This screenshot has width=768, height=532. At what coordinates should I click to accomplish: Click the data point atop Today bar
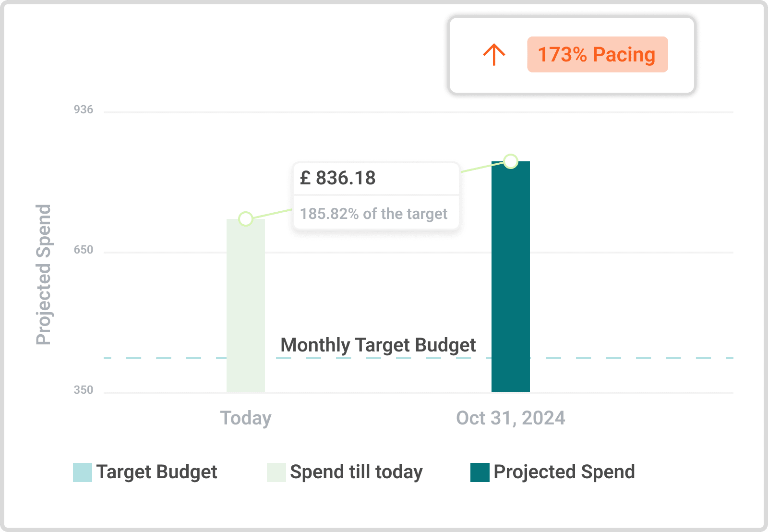246,219
